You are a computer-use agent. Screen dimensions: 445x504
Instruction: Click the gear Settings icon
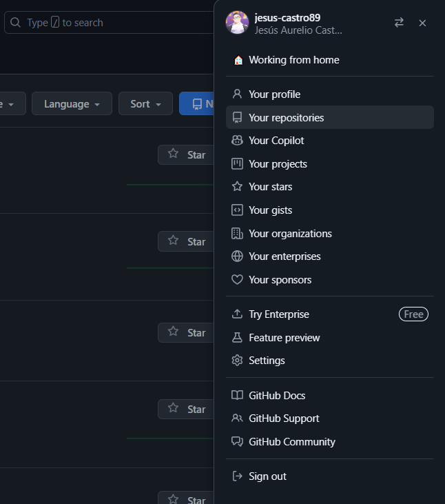(237, 361)
